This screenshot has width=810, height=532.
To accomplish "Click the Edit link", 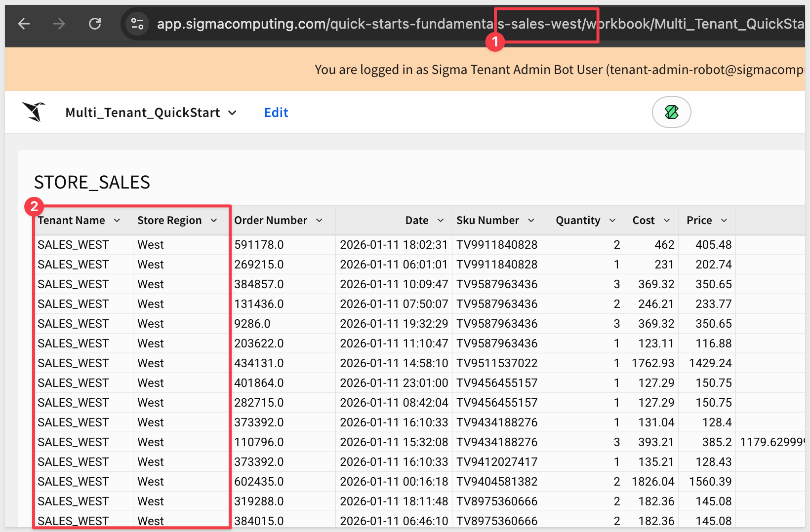I will point(276,113).
